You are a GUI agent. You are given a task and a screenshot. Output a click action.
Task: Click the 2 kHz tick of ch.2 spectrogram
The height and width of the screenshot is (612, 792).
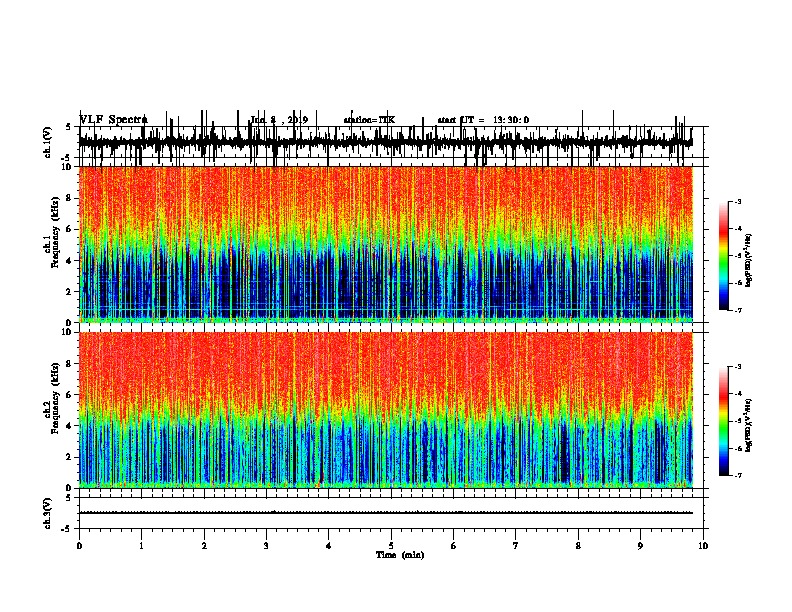pos(69,457)
